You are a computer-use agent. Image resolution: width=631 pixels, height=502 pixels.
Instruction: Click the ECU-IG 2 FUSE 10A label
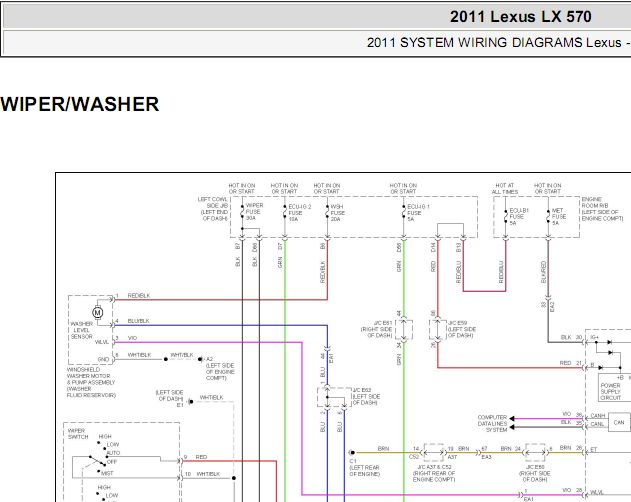click(299, 213)
